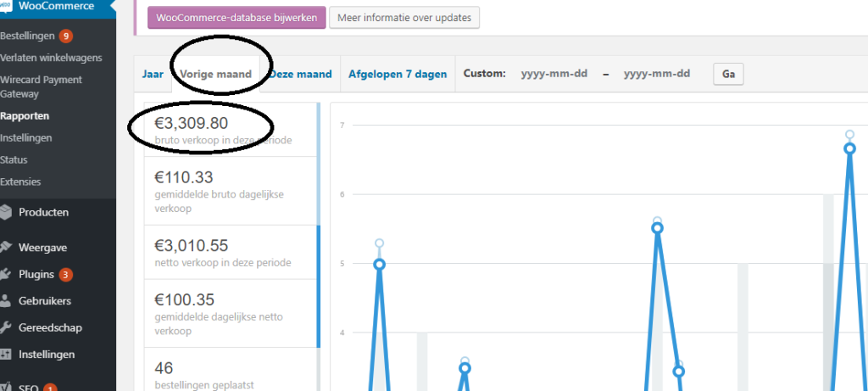Click the rightmost peak data point near 6.7
868x391 pixels.
(849, 148)
